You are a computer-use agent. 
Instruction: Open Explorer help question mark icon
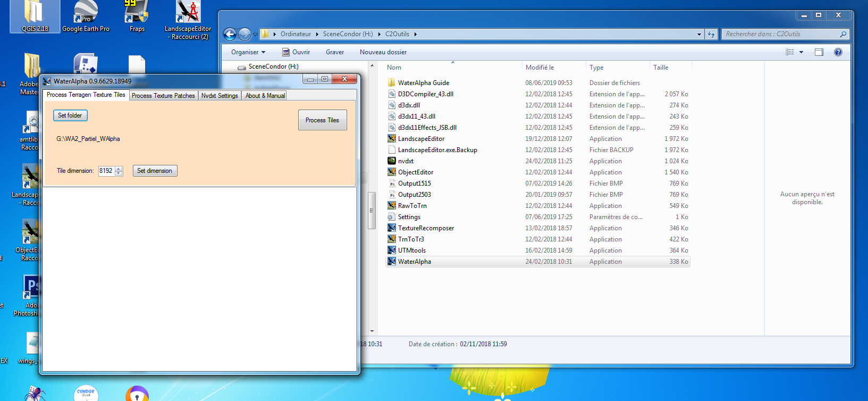(x=838, y=52)
